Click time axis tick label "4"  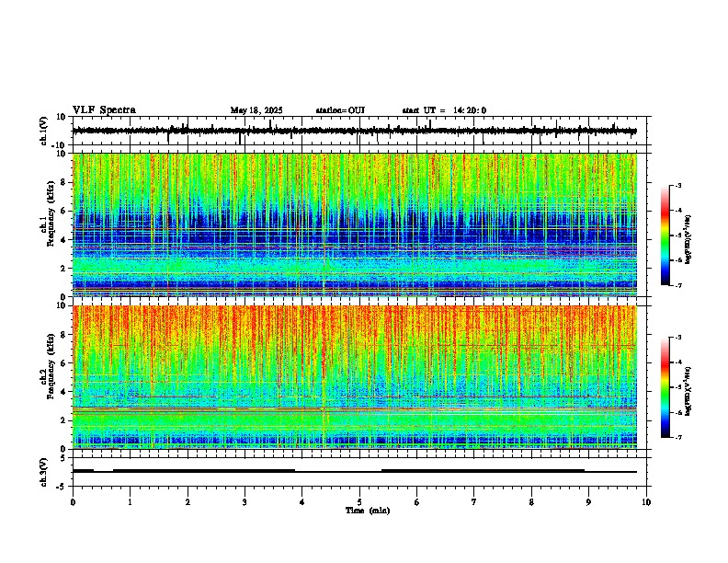tap(302, 501)
